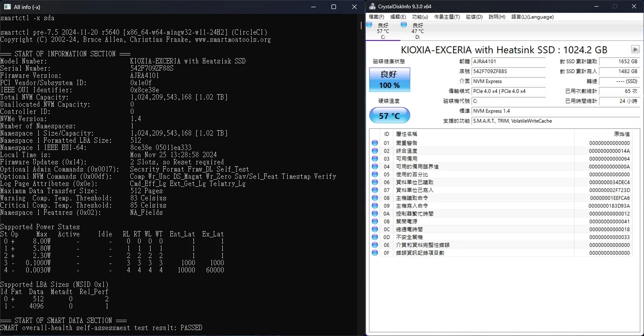The image size is (644, 336).
Task: Click the title KIOXIA-EXCERIA with Heatsink SSD : 1024.2 GB
Action: tap(504, 50)
